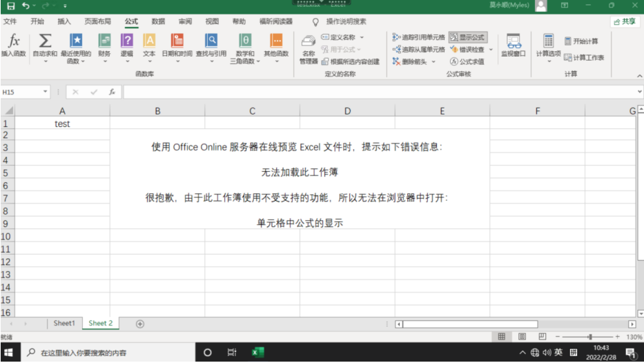644x363 pixels.
Task: Add a new sheet with plus button
Action: point(140,324)
